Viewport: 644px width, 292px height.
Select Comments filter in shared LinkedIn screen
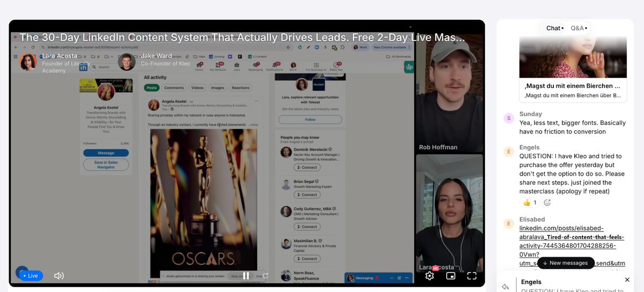coord(174,88)
